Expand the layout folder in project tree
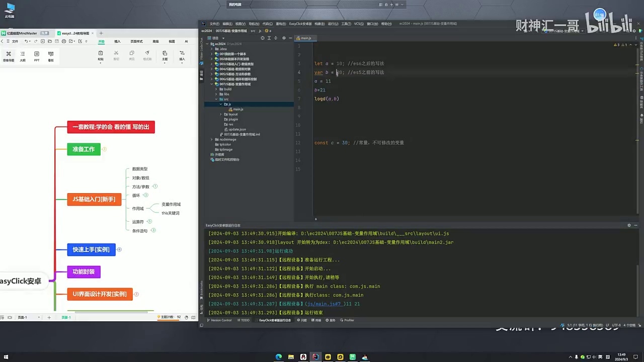The width and height of the screenshot is (644, 362). coord(221,114)
